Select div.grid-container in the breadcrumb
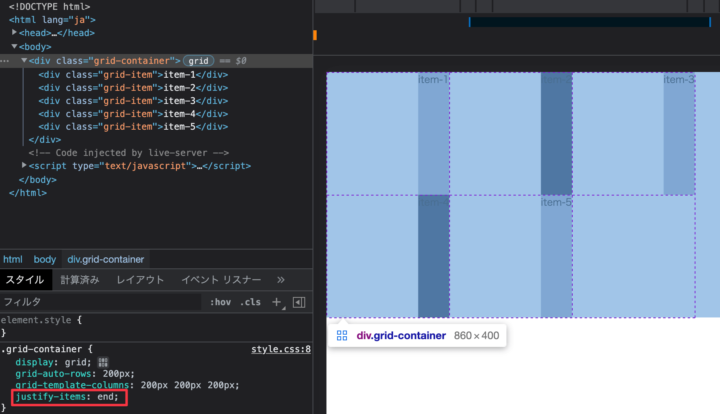Viewport: 720px width, 414px height. (x=106, y=259)
